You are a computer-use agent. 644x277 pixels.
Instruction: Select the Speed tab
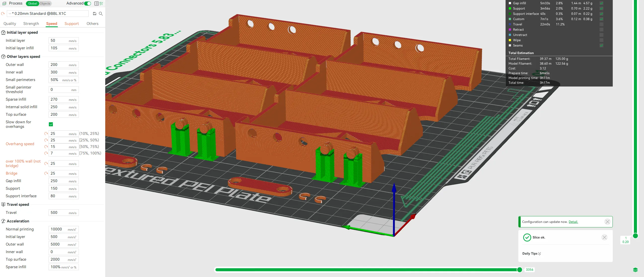52,24
